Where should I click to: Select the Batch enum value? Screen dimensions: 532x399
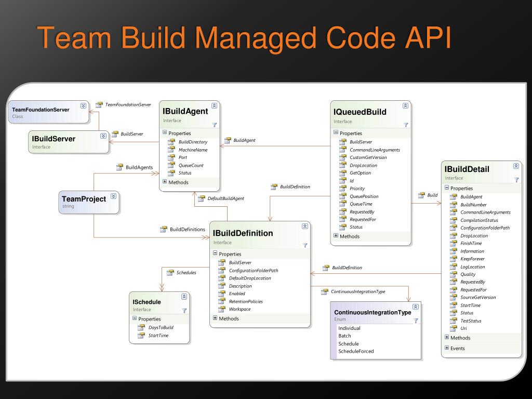[x=344, y=336]
